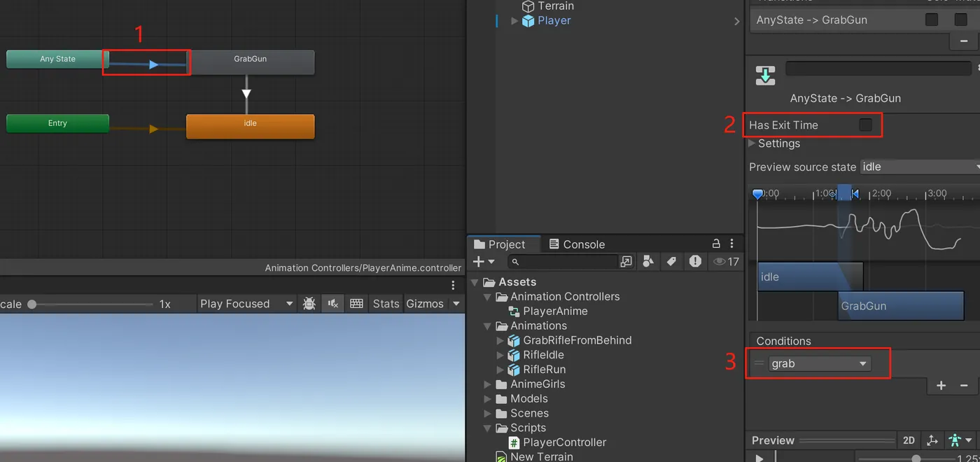Select the GrabGun state node

pyautogui.click(x=251, y=61)
